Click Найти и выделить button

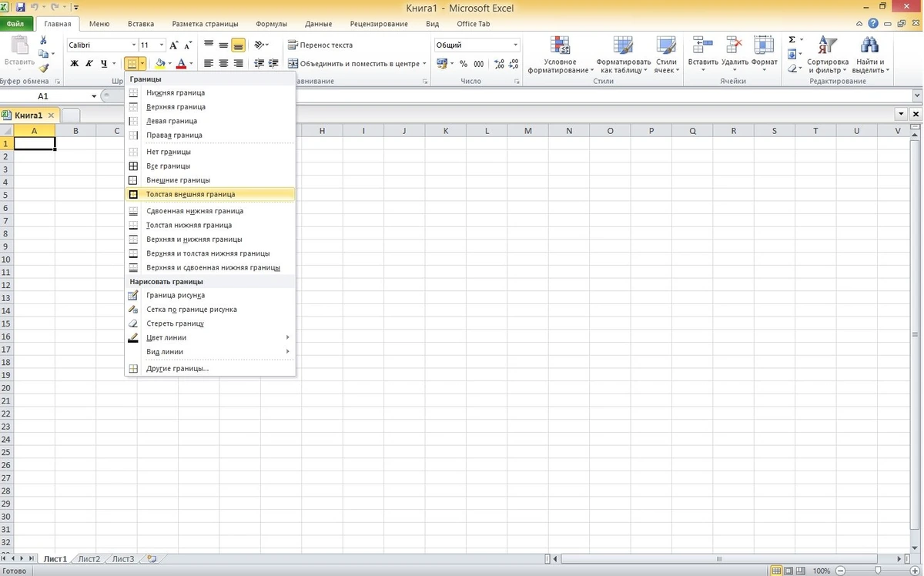pos(870,55)
